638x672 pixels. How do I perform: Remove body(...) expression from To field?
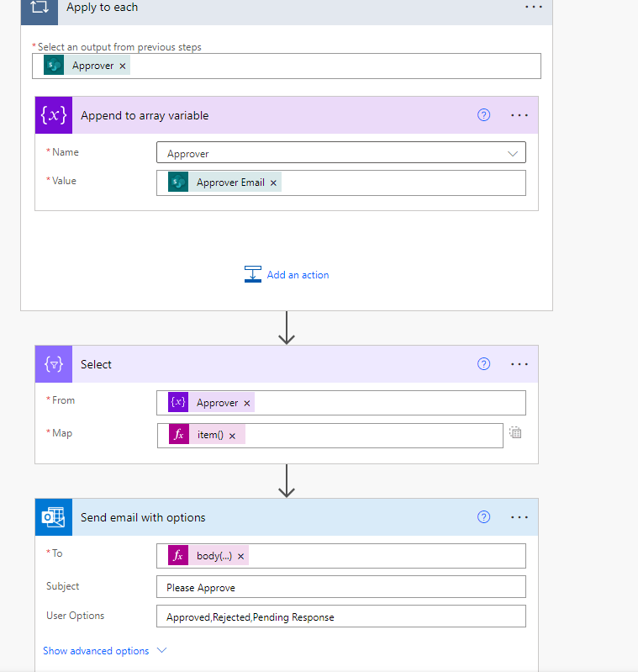(240, 556)
